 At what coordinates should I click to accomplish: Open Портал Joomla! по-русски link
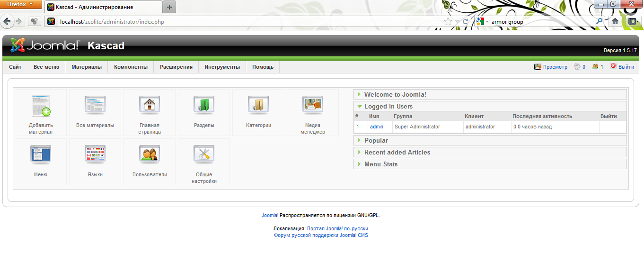(x=337, y=228)
